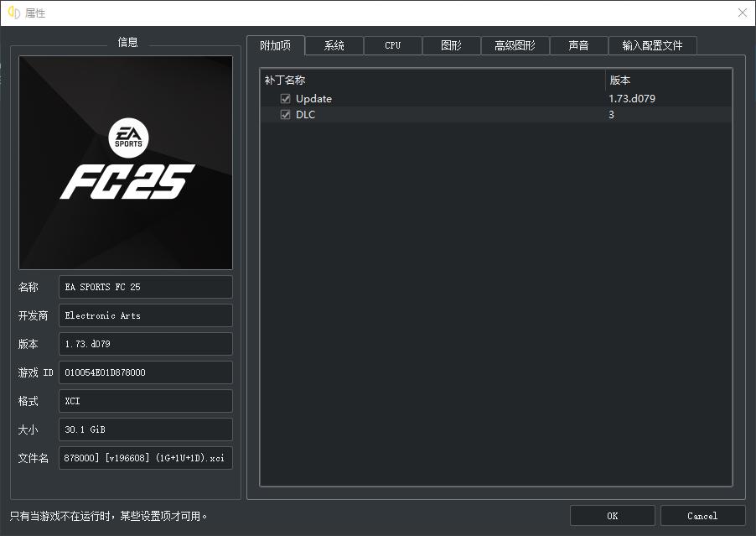This screenshot has height=536, width=756.
Task: Open the 高级图形 tab
Action: [x=515, y=45]
